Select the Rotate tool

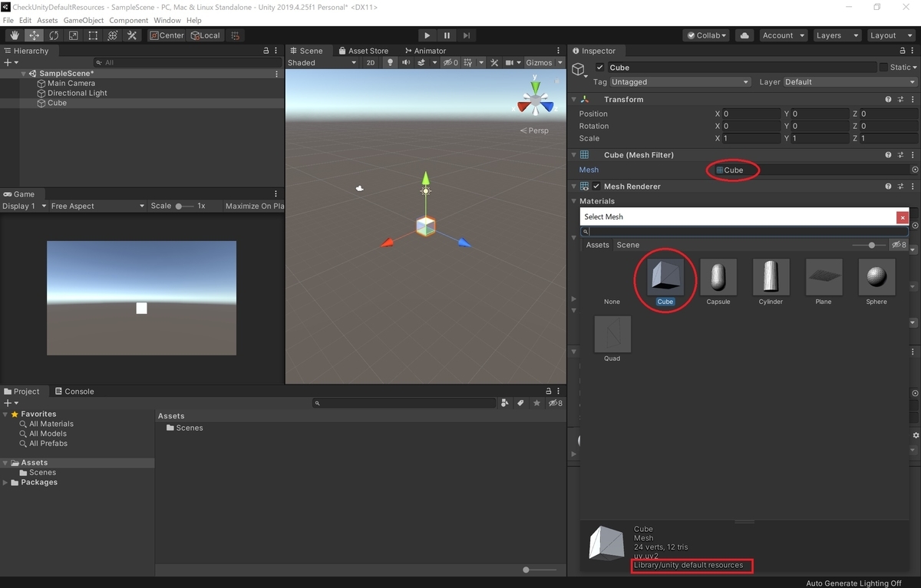coord(53,35)
